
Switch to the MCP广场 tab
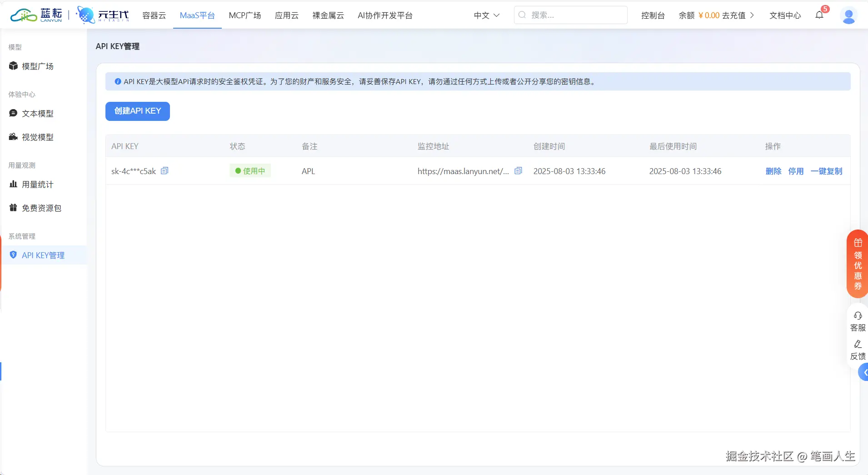pyautogui.click(x=245, y=15)
